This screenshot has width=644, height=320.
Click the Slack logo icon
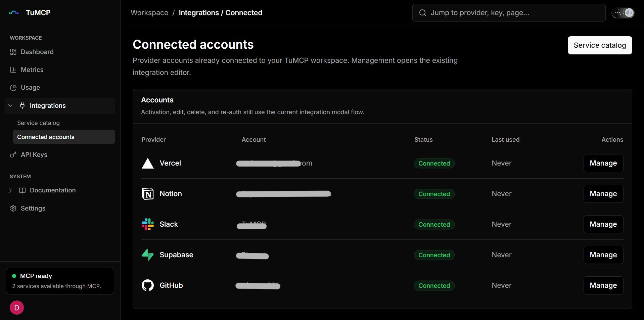(148, 224)
